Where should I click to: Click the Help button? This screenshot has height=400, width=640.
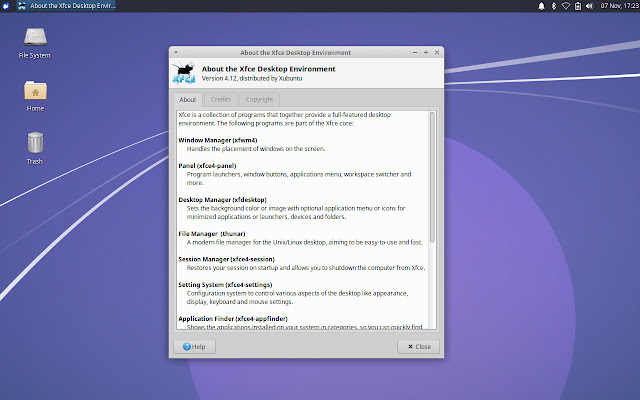pos(194,347)
